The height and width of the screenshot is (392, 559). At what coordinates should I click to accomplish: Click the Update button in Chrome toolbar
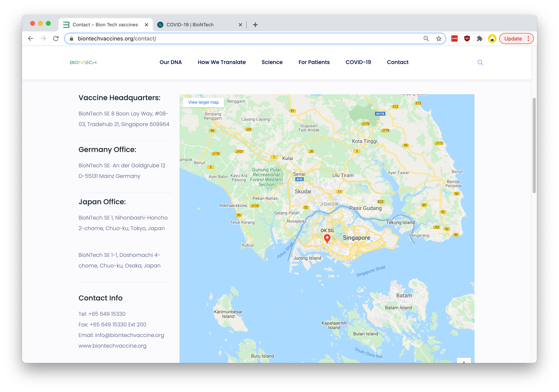[513, 39]
